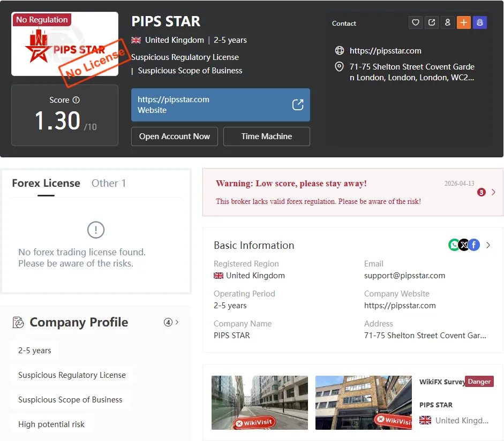Click the purple bug report icon
Image resolution: width=504 pixels, height=441 pixels.
[479, 22]
